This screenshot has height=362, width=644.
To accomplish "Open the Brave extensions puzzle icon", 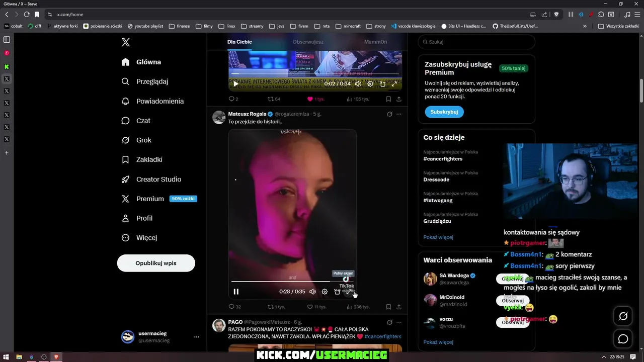I will [601, 15].
